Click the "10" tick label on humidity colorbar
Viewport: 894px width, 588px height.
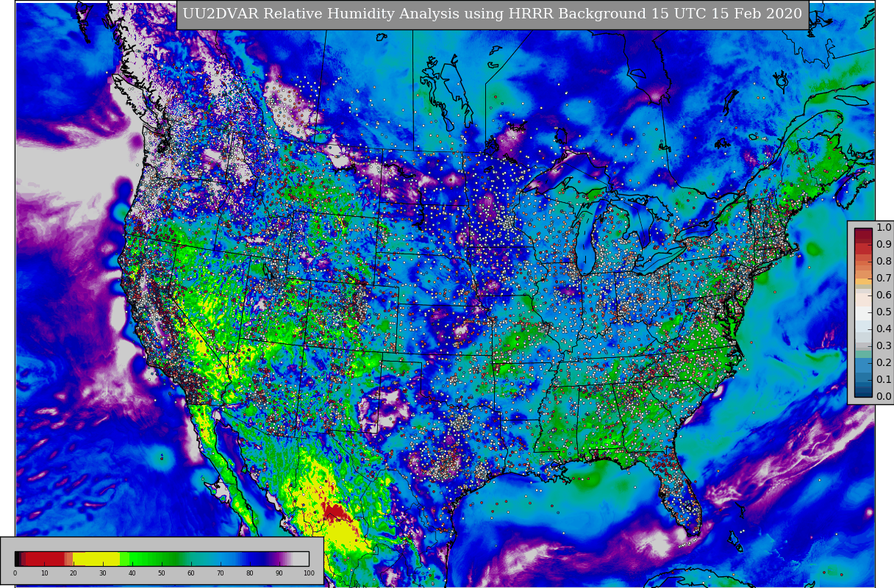(x=44, y=573)
